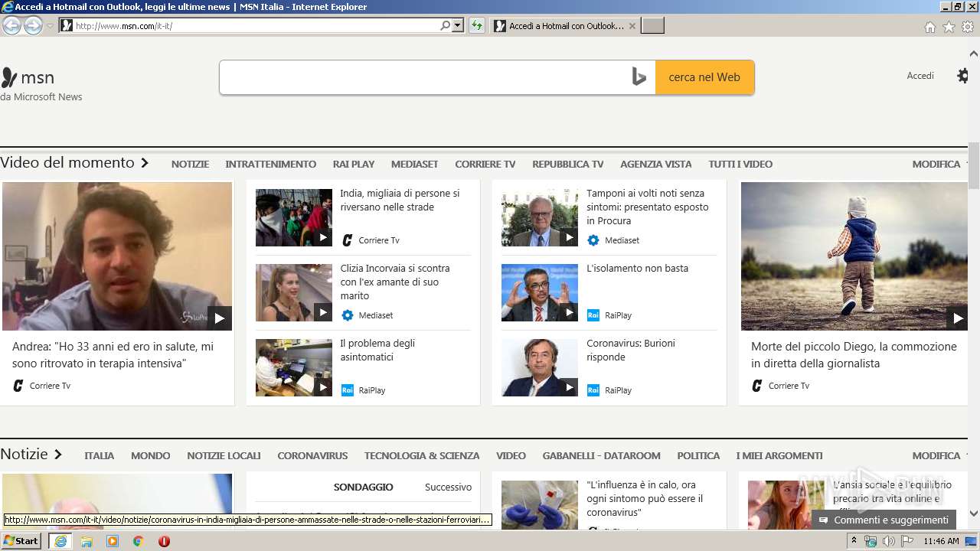
Task: Open the address bar dropdown arrow
Action: [x=458, y=25]
